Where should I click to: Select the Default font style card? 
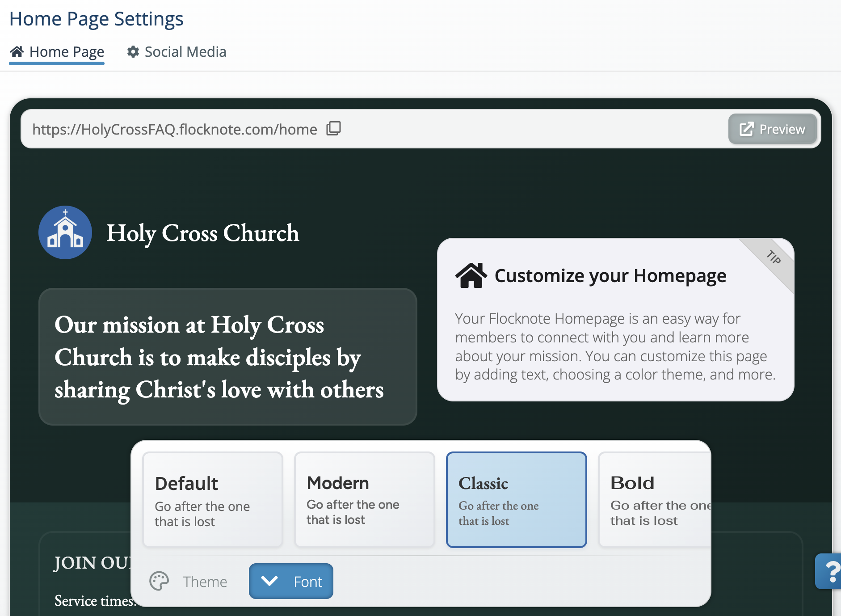213,499
